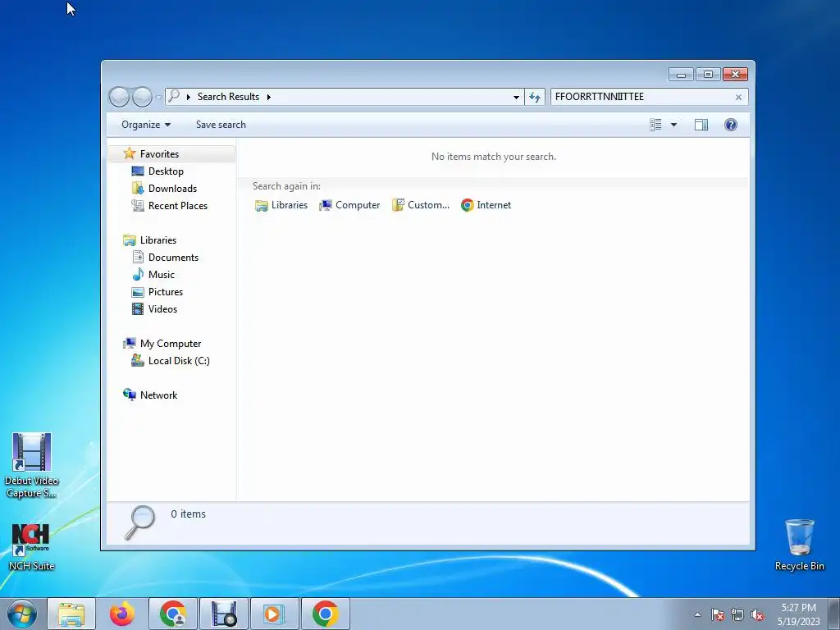Click the 0 items status text

coord(188,514)
